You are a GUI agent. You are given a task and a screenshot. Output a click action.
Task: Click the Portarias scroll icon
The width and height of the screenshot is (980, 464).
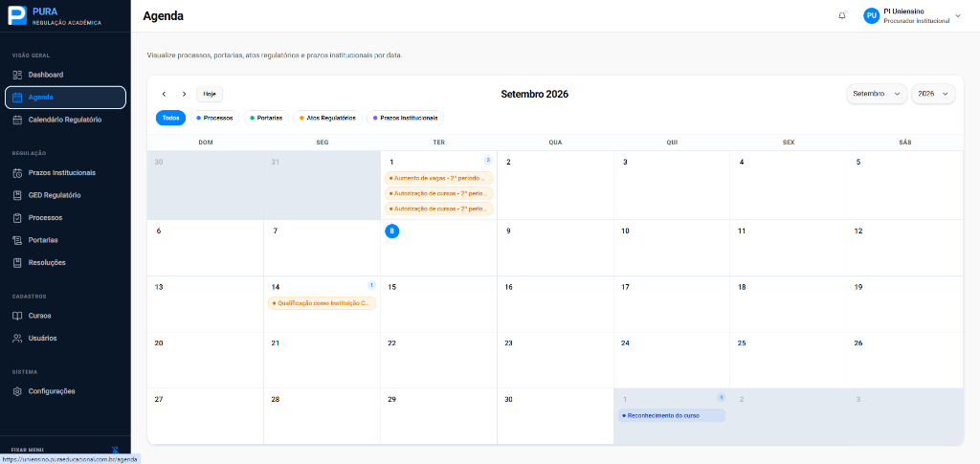17,240
